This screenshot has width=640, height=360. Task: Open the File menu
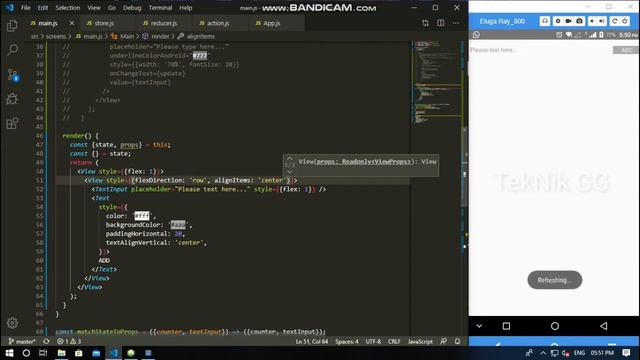pyautogui.click(x=26, y=8)
